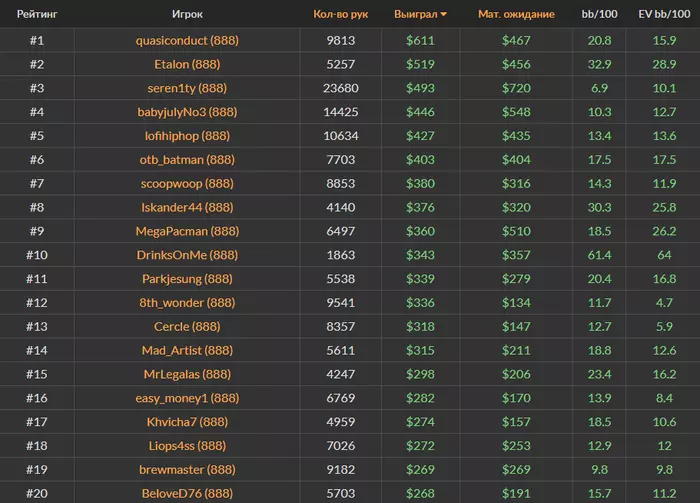Open MegaPacman (888) player link

tap(187, 232)
